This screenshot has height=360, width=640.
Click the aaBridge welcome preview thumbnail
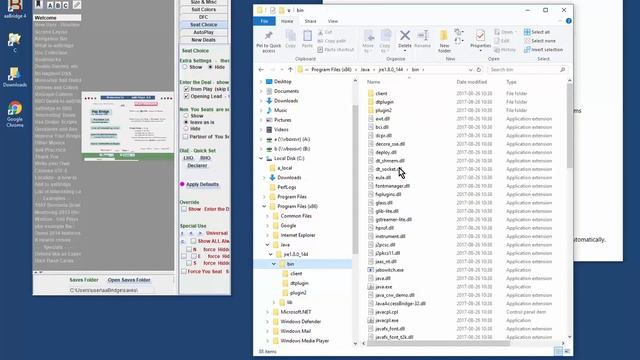[x=128, y=126]
